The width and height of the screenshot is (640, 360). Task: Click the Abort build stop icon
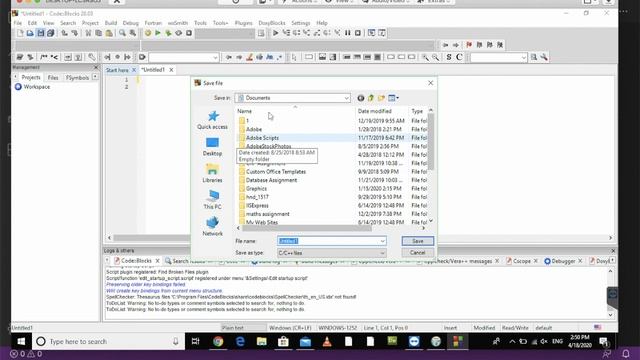tap(189, 33)
